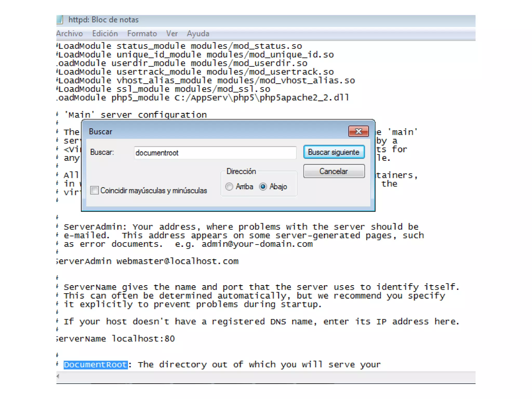Enable Coincidir mayúsculas y minúsculas checkbox

point(95,190)
